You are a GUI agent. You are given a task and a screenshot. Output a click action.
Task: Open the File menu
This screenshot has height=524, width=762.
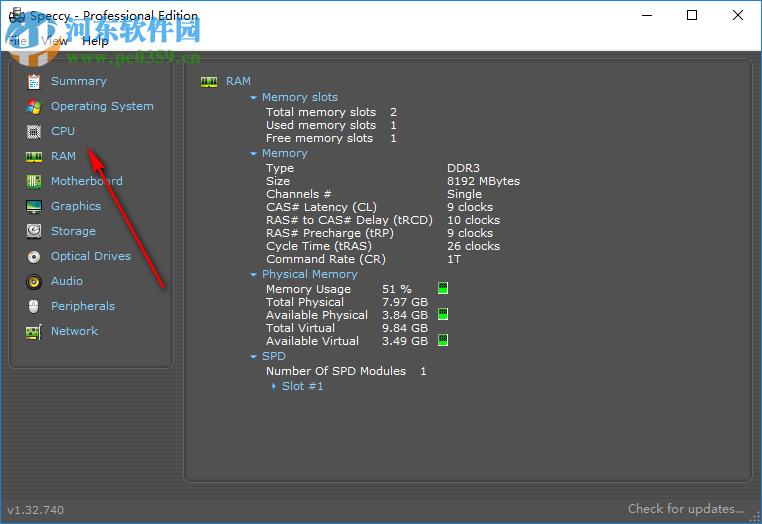18,41
